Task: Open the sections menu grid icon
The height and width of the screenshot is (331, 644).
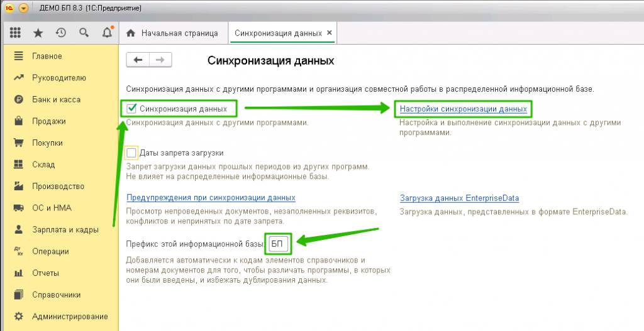Action: 16,33
